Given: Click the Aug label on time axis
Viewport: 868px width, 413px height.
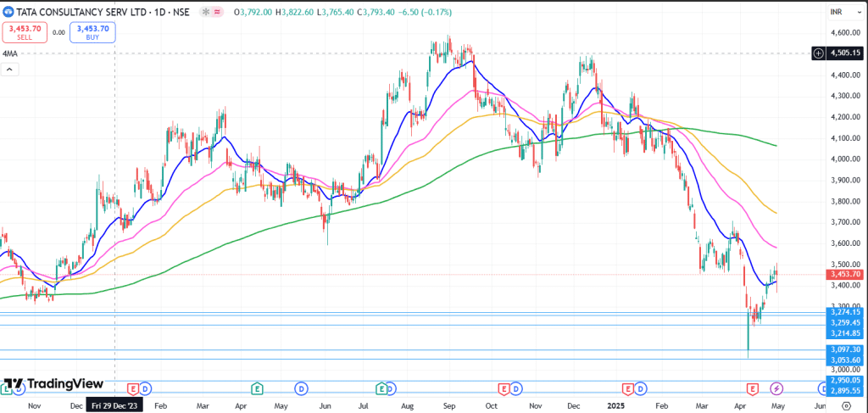Looking at the screenshot, I should pyautogui.click(x=407, y=406).
